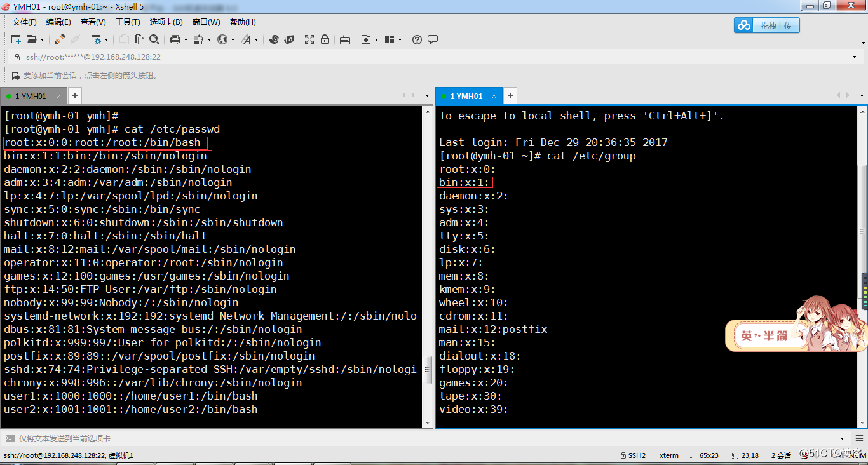This screenshot has width=868, height=465.
Task: Click the font letter A icon
Action: [246, 39]
